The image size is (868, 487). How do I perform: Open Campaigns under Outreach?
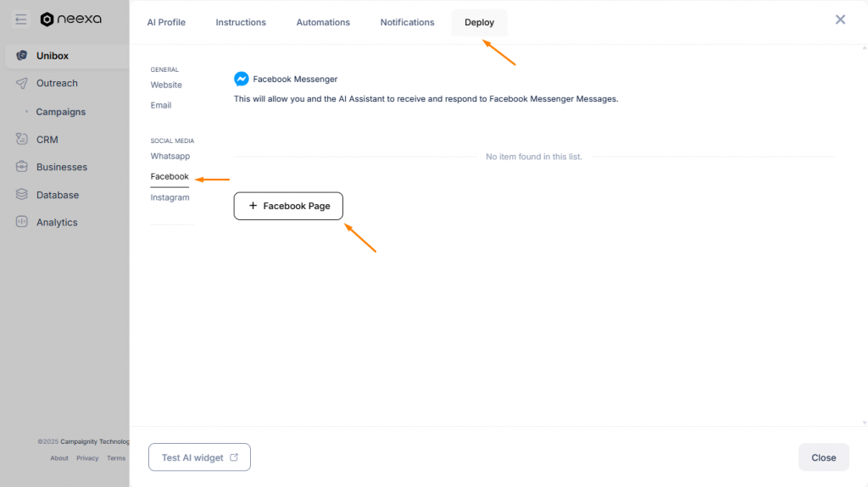61,112
